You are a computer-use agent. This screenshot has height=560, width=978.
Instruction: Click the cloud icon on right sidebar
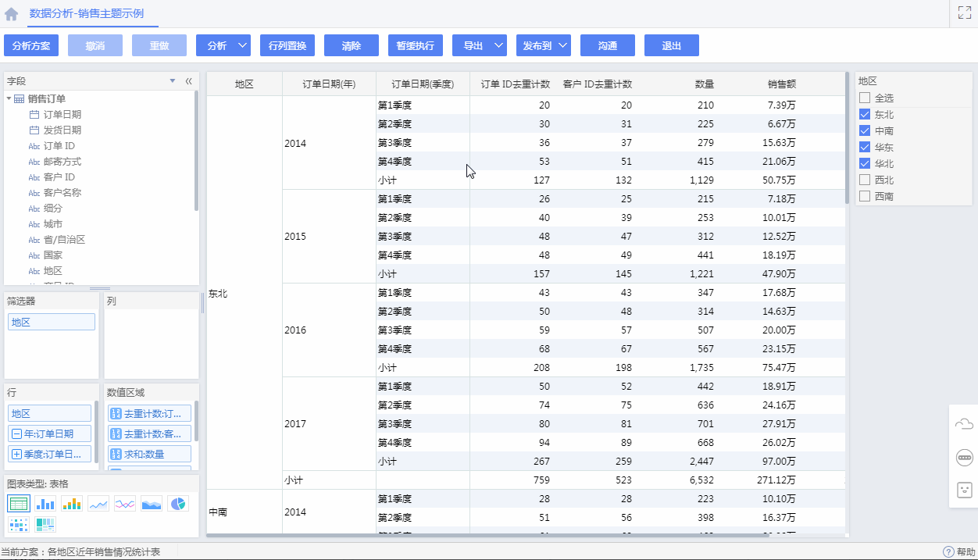pyautogui.click(x=964, y=424)
